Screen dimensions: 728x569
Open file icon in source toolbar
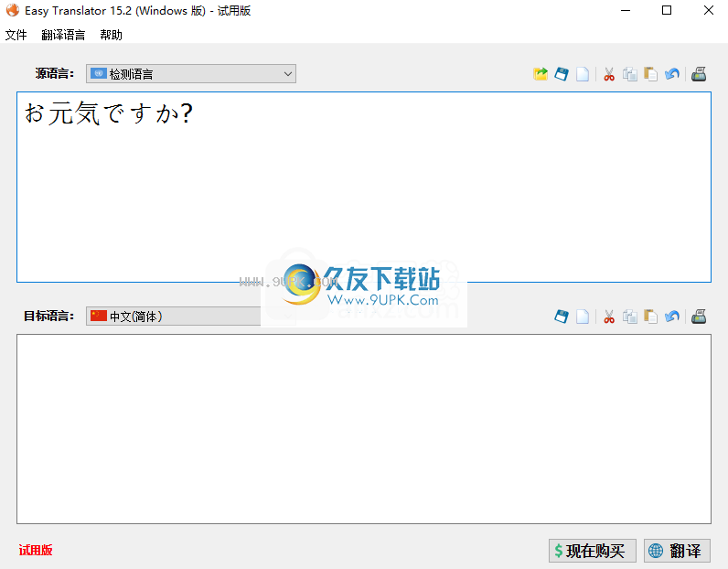click(x=541, y=74)
